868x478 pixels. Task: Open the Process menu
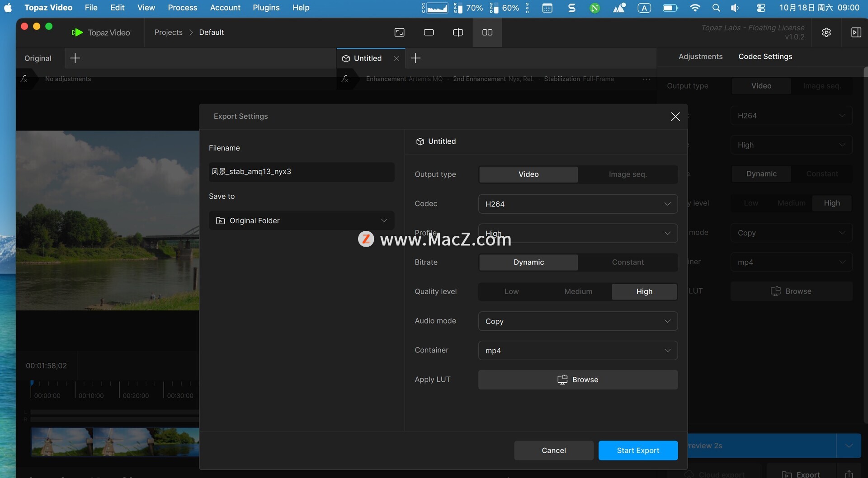(x=182, y=8)
